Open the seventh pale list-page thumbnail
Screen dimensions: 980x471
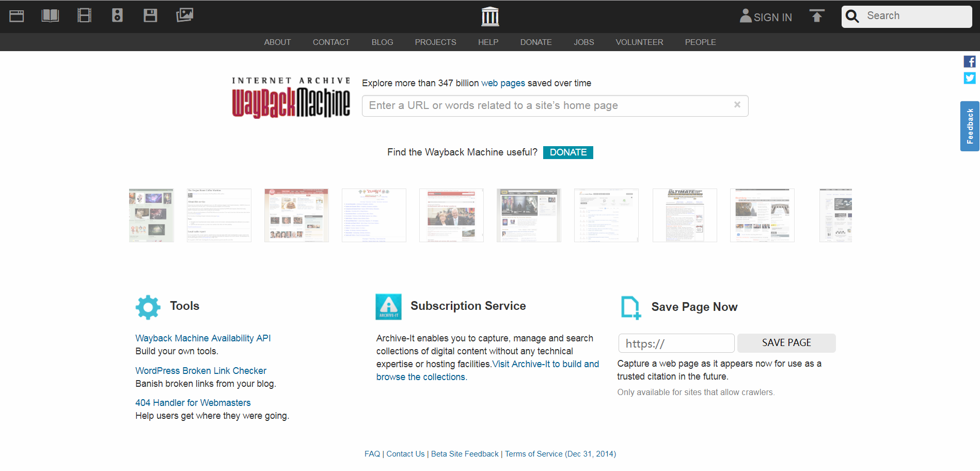[606, 215]
